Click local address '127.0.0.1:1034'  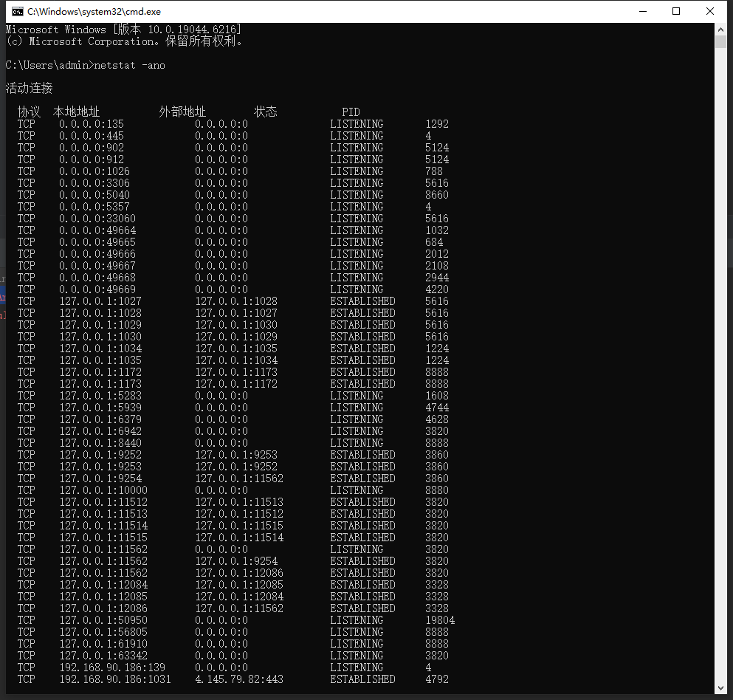click(x=100, y=349)
